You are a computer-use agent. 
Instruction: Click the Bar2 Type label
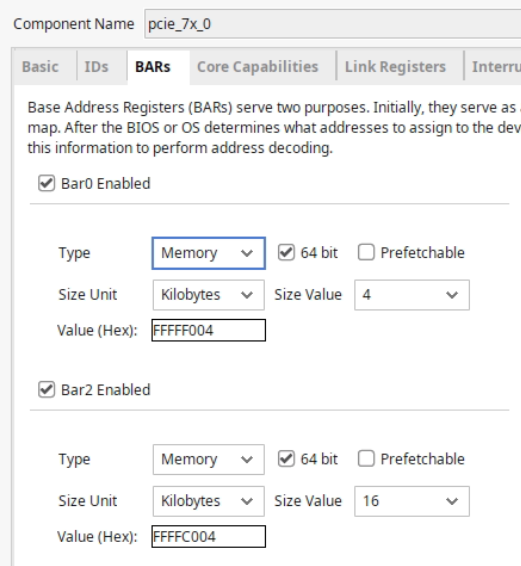74,460
